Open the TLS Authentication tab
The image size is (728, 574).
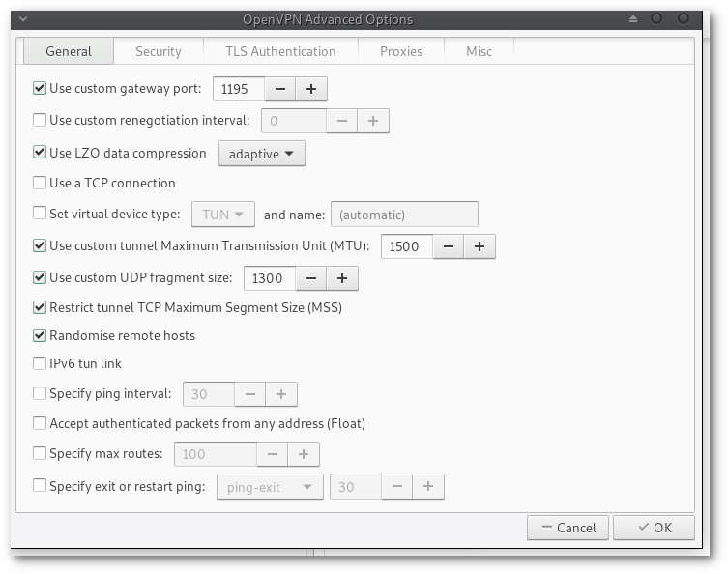(280, 51)
